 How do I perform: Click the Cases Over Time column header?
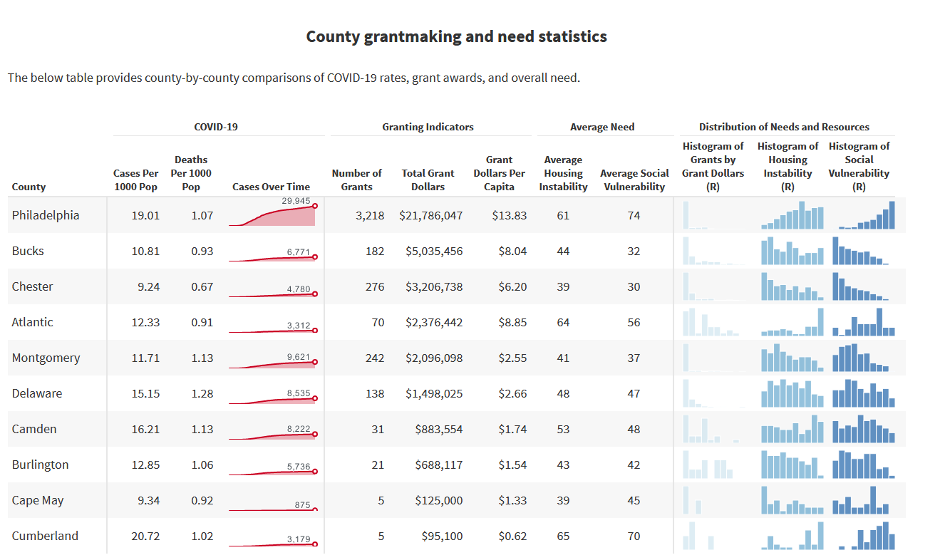(x=271, y=187)
